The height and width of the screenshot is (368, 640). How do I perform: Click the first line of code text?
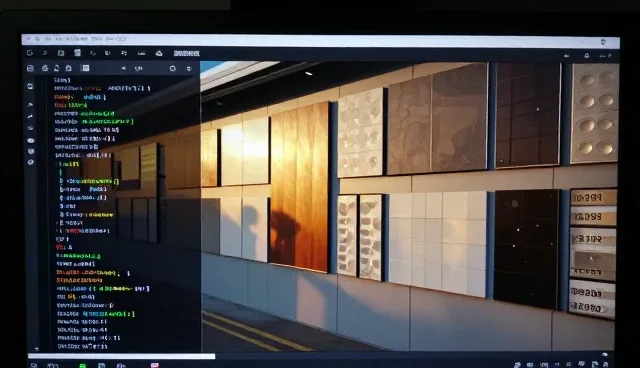point(62,80)
